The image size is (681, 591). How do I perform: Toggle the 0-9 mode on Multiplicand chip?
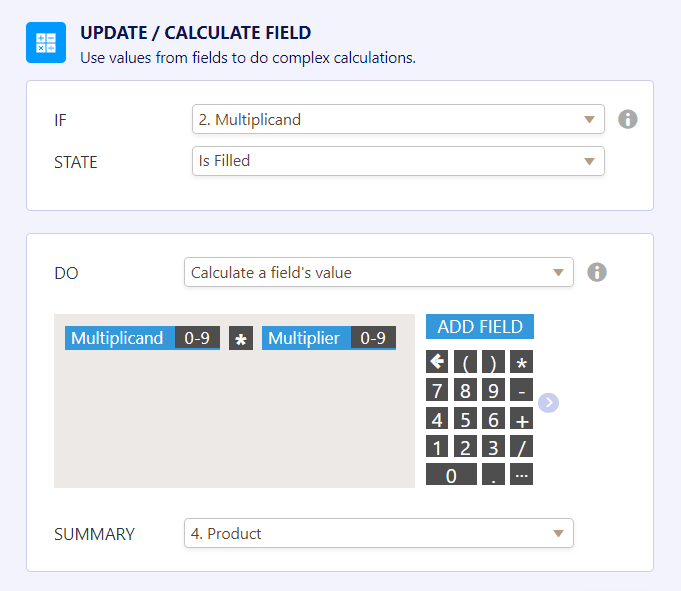(x=197, y=338)
